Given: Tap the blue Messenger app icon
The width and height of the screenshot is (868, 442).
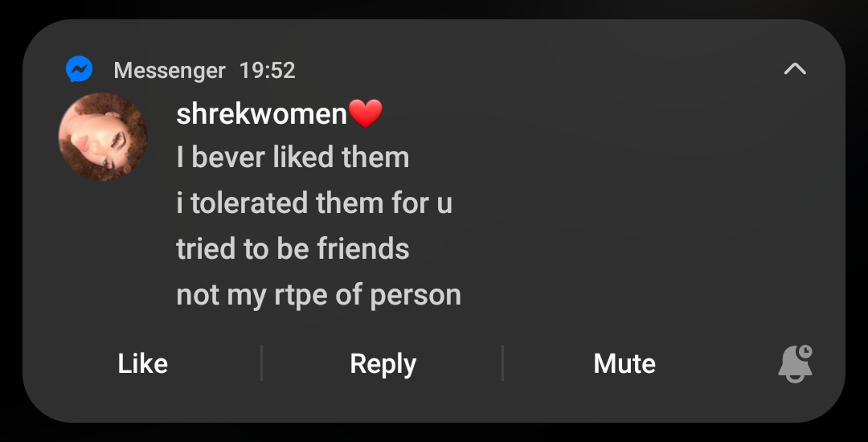Looking at the screenshot, I should (79, 70).
